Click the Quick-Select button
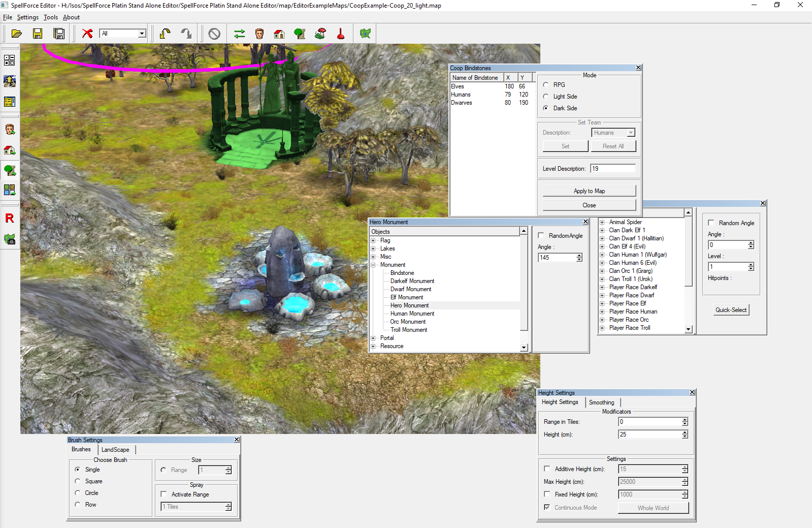This screenshot has width=812, height=528. click(x=731, y=310)
